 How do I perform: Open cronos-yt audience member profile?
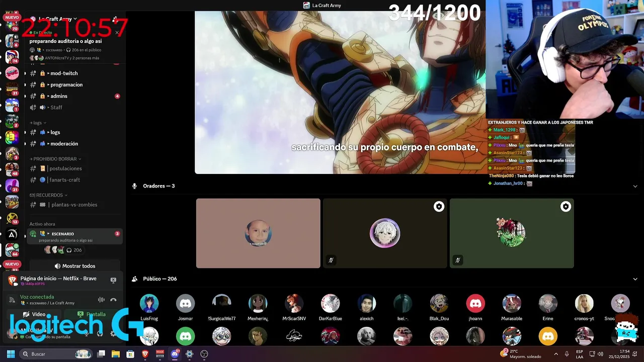click(x=584, y=307)
